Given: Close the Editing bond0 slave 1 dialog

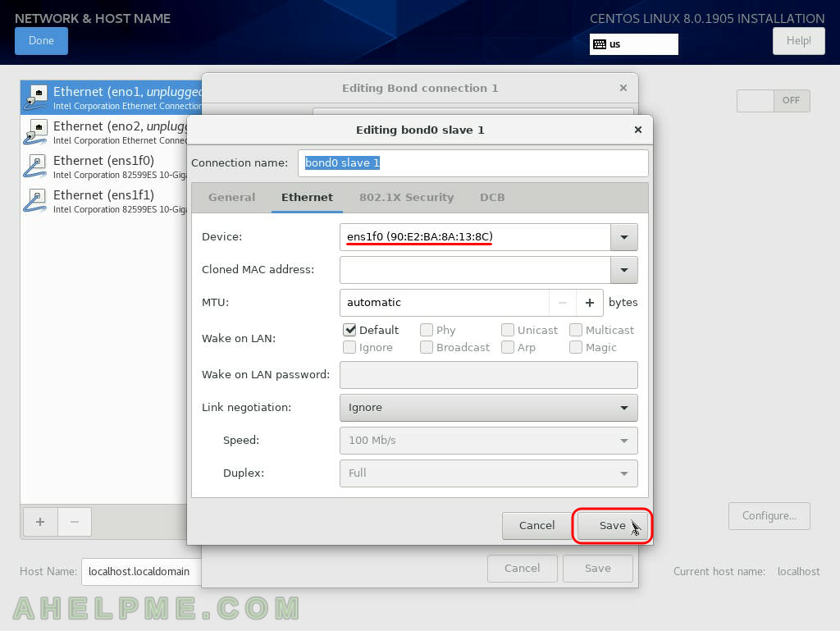Looking at the screenshot, I should [638, 130].
